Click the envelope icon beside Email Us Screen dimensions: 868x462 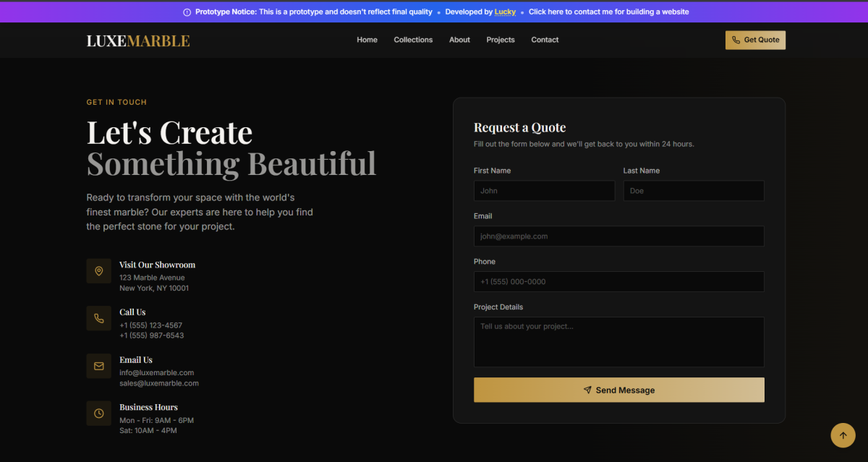tap(98, 366)
